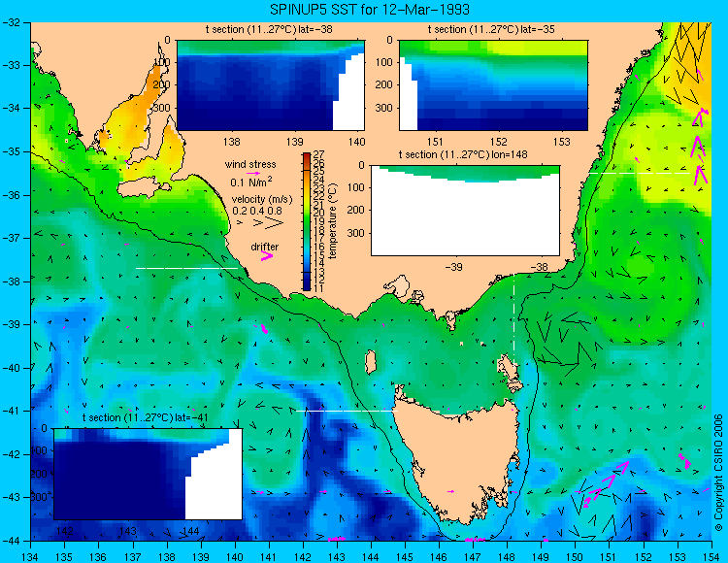This screenshot has width=728, height=563.
Task: Select the 't section lat=-38' inset title
Action: (269, 29)
